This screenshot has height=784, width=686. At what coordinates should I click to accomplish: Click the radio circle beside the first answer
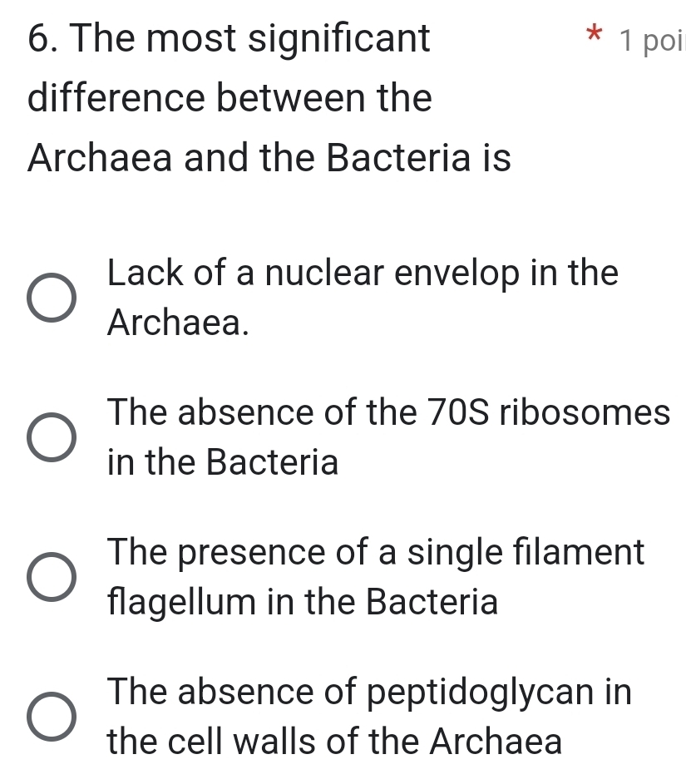tap(52, 297)
